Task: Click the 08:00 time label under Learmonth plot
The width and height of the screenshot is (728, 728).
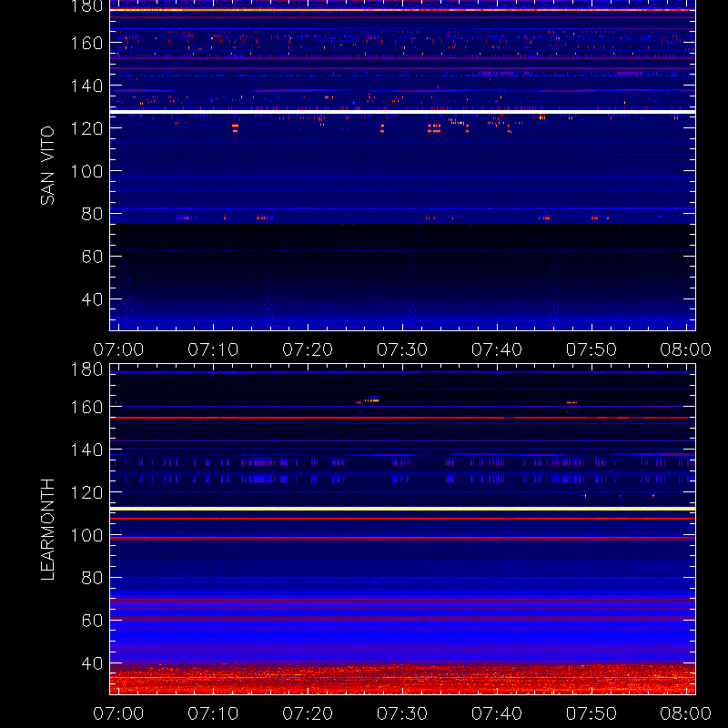Action: 686,713
